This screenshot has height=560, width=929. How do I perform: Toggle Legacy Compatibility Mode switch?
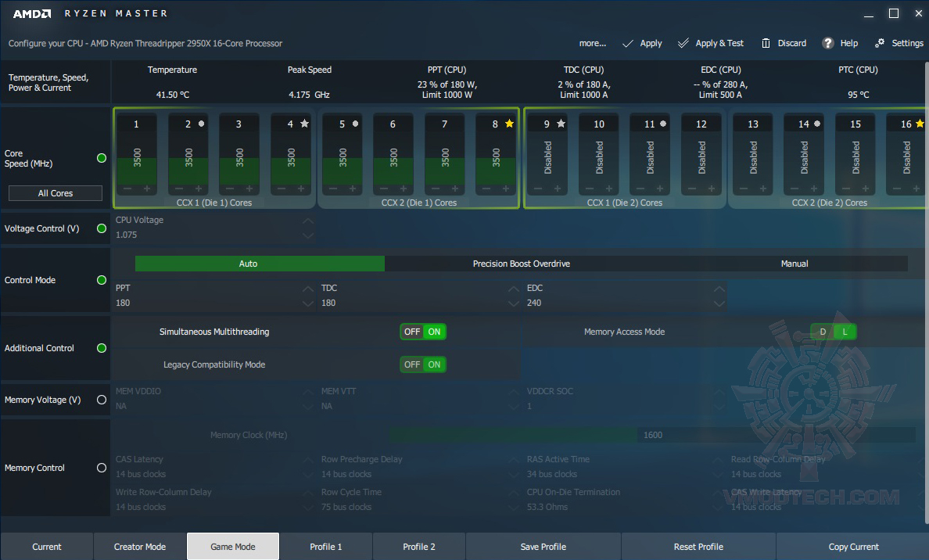423,364
